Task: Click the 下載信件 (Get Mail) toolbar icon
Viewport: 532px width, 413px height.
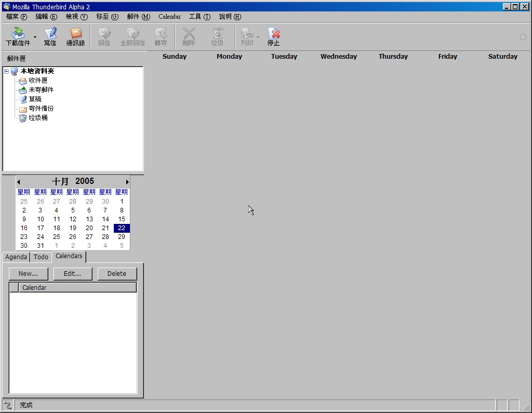Action: pyautogui.click(x=18, y=36)
